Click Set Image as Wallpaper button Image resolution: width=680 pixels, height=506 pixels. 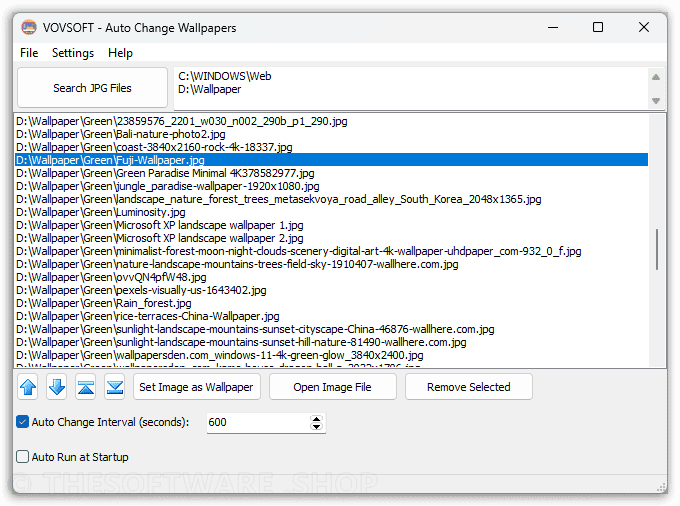(x=196, y=387)
